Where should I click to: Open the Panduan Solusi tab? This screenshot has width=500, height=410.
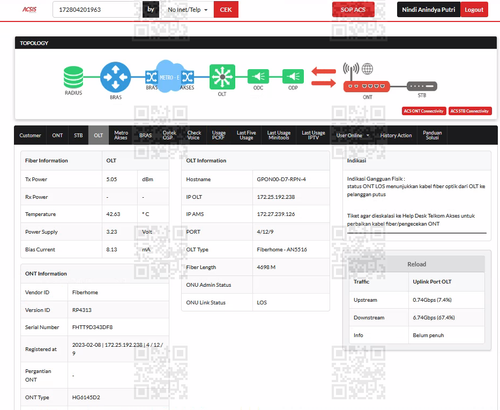click(x=432, y=135)
